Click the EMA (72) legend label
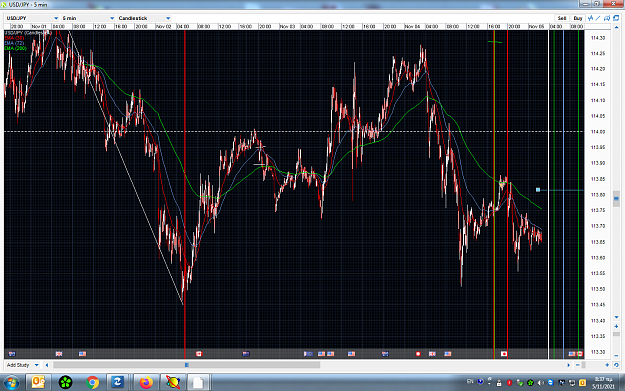This screenshot has height=391, width=625. (15, 43)
